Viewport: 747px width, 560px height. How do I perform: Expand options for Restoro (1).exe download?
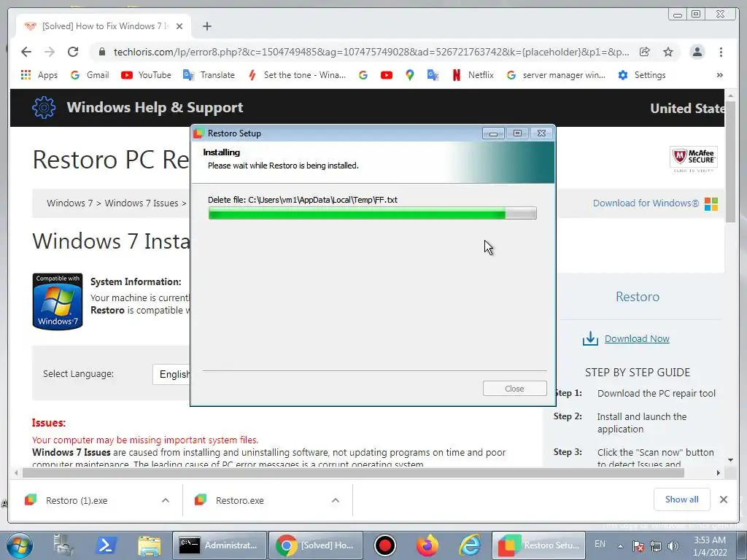[x=166, y=500]
